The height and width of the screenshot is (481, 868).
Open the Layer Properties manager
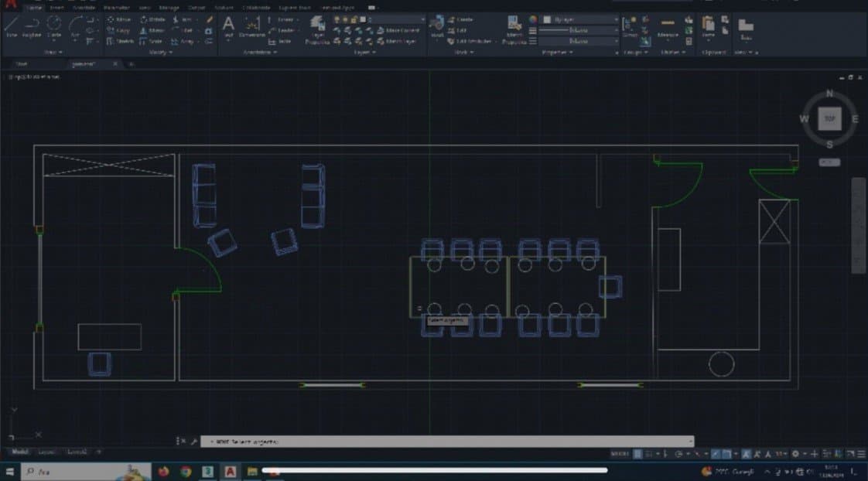point(317,30)
